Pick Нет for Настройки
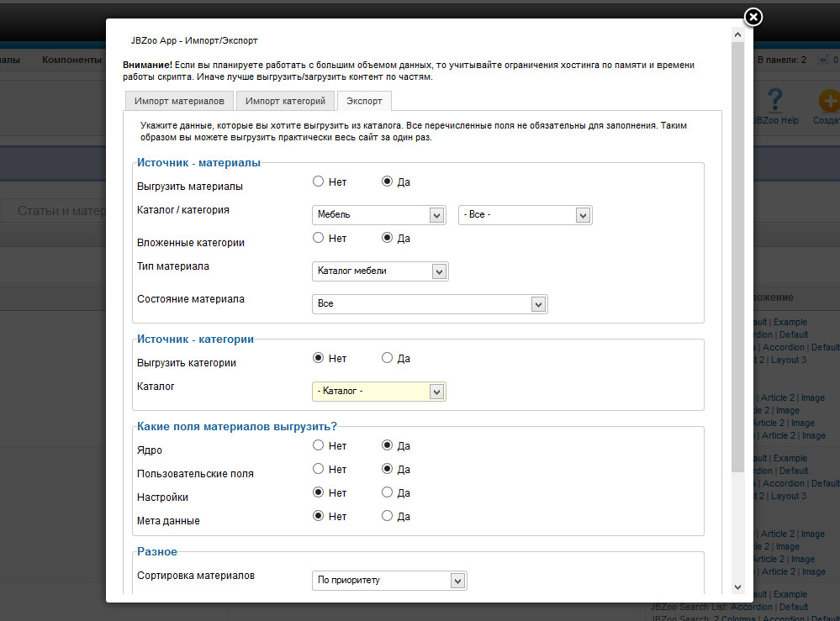 [x=318, y=492]
